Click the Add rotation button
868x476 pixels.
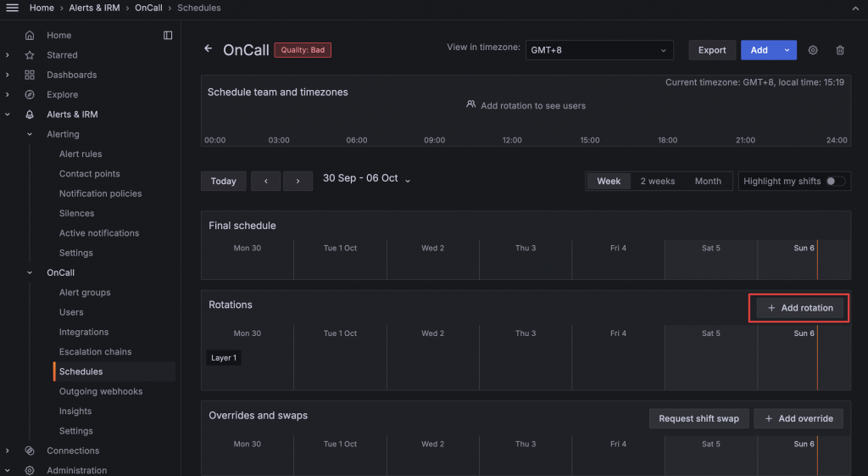tap(800, 308)
